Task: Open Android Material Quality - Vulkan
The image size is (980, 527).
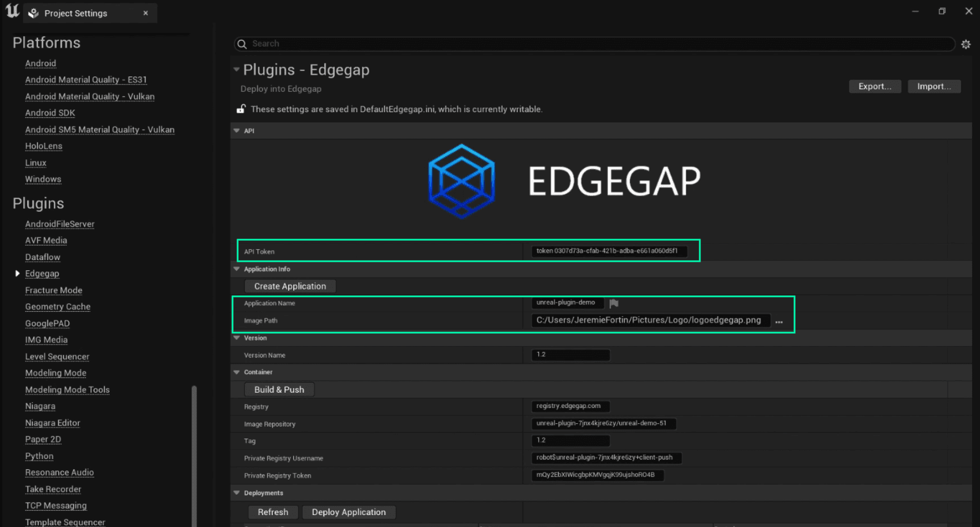Action: click(90, 96)
